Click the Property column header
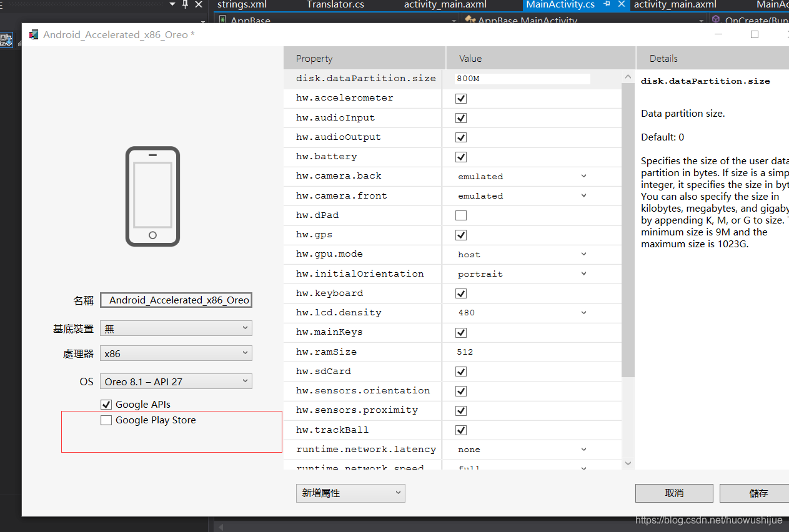789x532 pixels. click(x=364, y=58)
